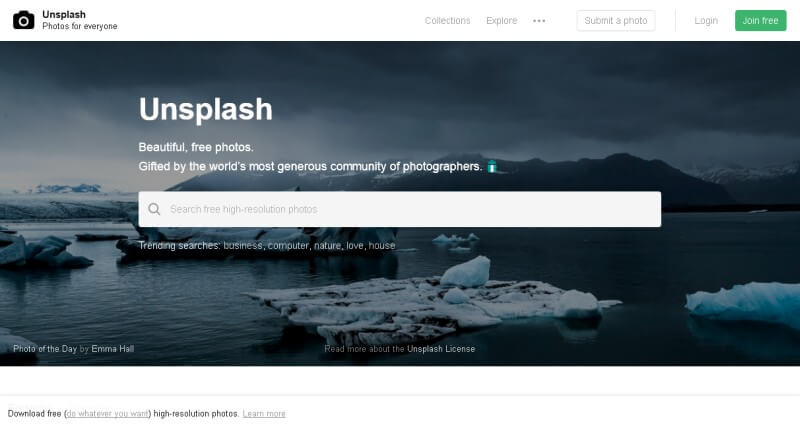
Task: Select the trending search 'computer'
Action: 288,245
